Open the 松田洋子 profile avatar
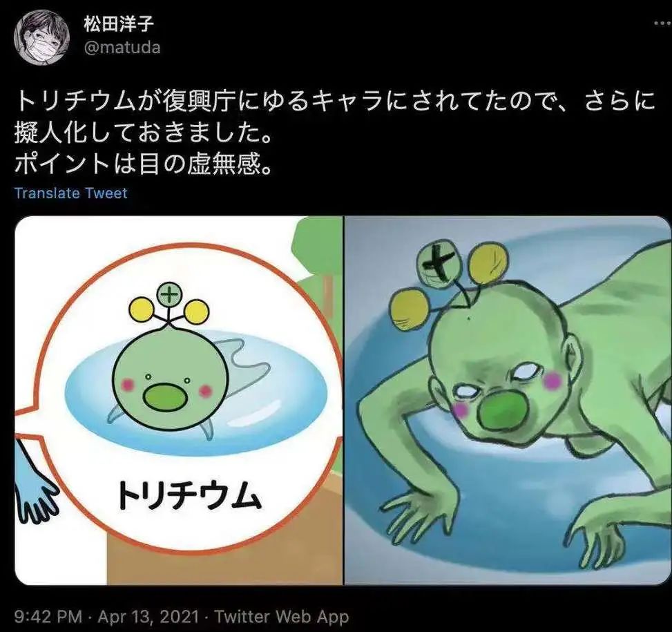 point(42,38)
